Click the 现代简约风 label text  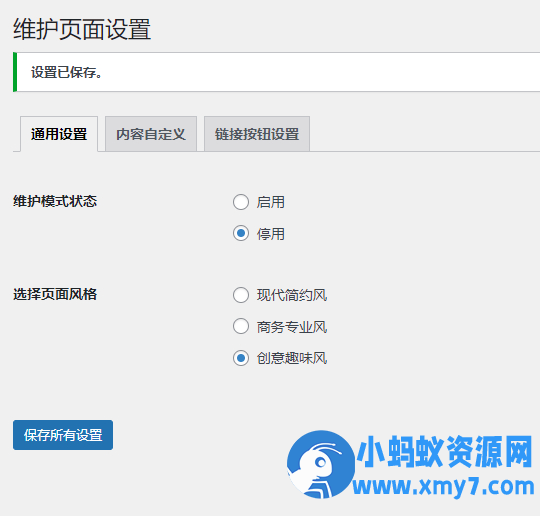click(x=292, y=296)
